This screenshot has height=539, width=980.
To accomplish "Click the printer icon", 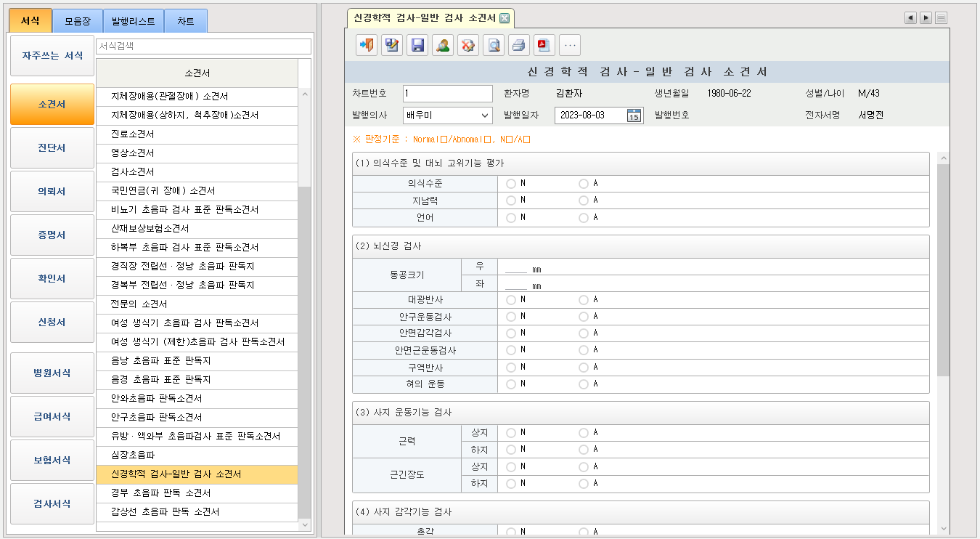I will [519, 45].
